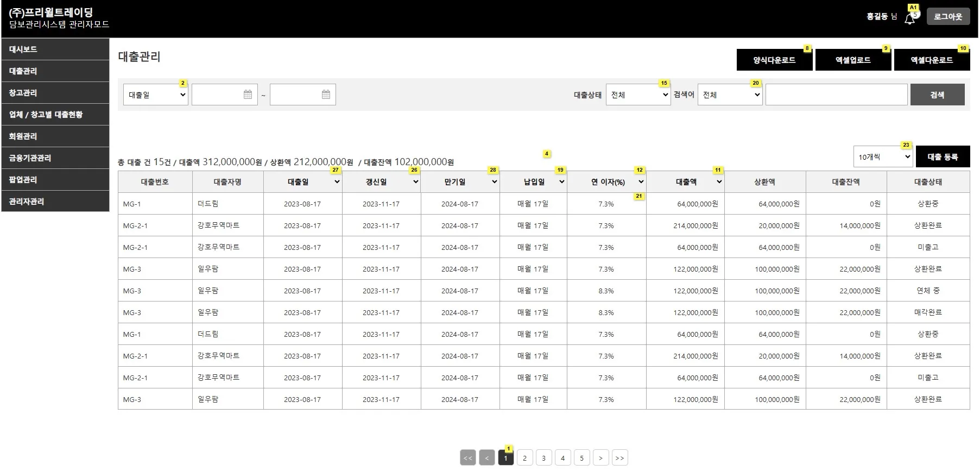Sort by 만기일 column header arrow
980x471 pixels.
[494, 182]
